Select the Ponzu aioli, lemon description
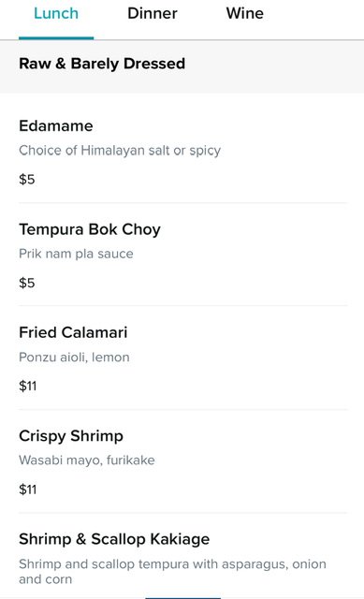Viewport: 364px width, 599px height. [75, 358]
